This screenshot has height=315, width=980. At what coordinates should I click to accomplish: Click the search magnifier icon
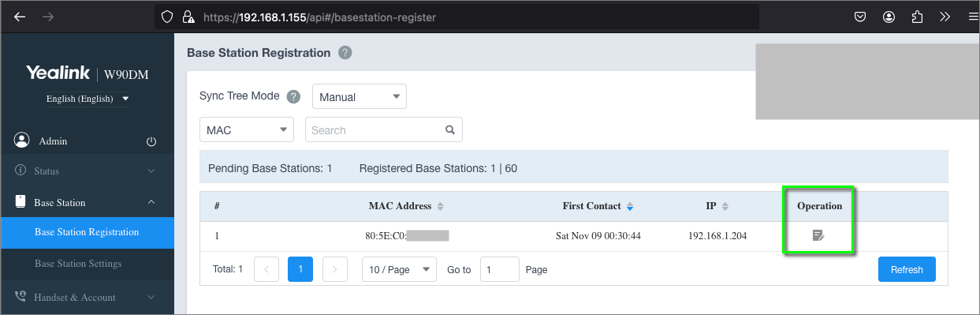[x=450, y=129]
